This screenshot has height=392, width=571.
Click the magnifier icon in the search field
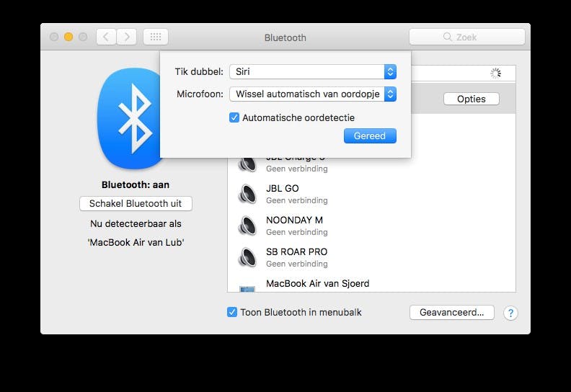(448, 37)
